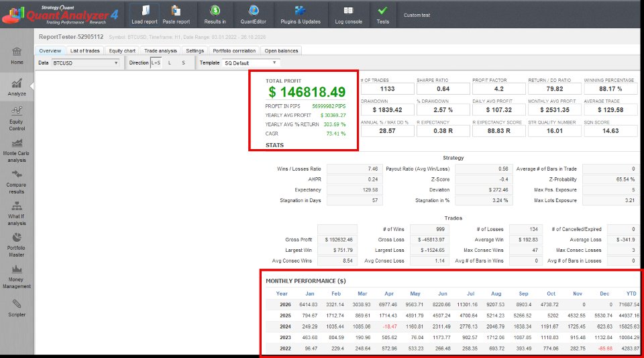Open Equity Control in the sidebar

click(17, 118)
